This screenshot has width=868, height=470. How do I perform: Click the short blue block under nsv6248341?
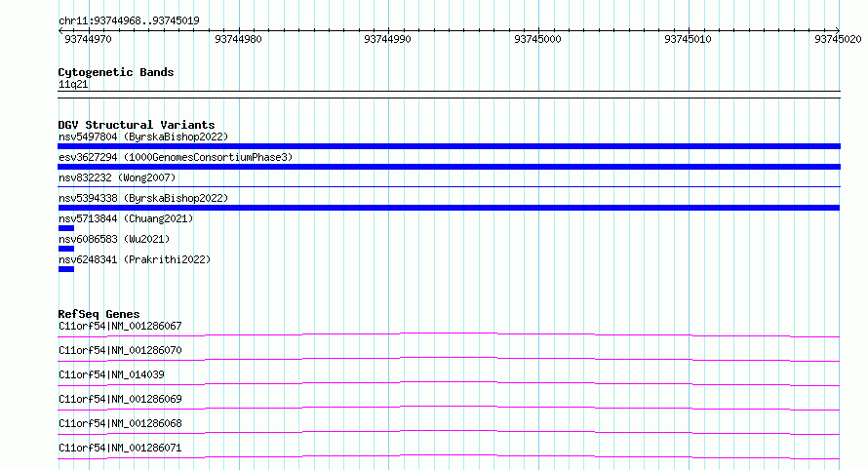tap(66, 269)
